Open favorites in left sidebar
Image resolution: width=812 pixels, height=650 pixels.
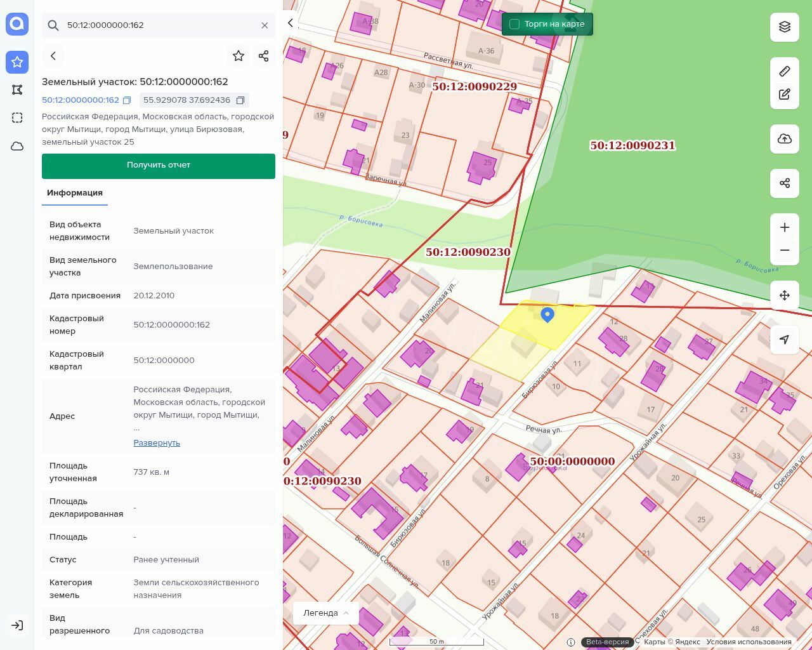click(x=17, y=62)
